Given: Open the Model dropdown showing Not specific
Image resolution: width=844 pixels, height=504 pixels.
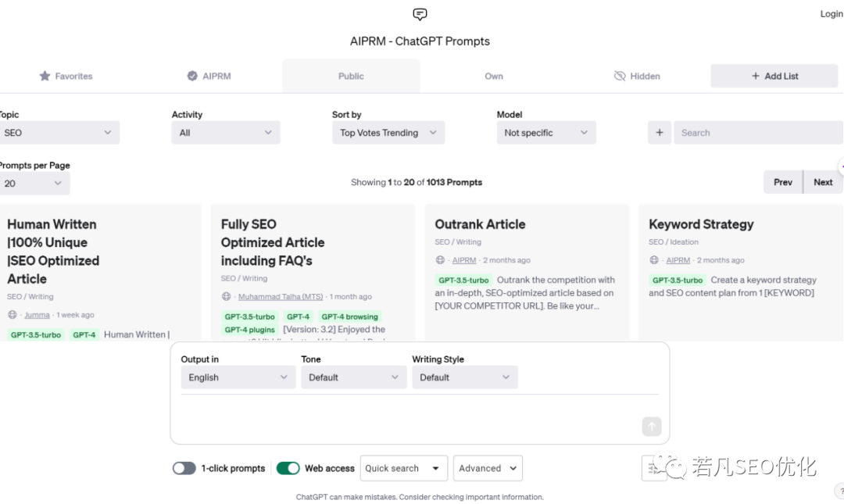Looking at the screenshot, I should pyautogui.click(x=545, y=133).
